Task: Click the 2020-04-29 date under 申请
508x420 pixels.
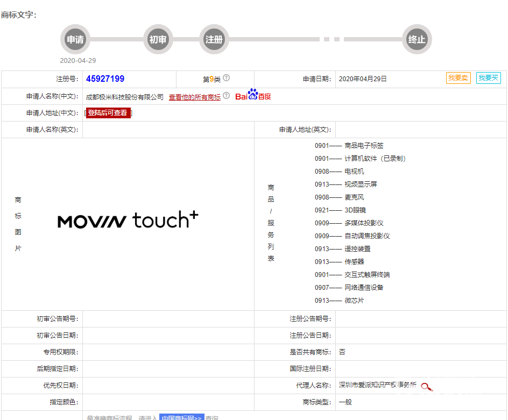Action: 77,61
